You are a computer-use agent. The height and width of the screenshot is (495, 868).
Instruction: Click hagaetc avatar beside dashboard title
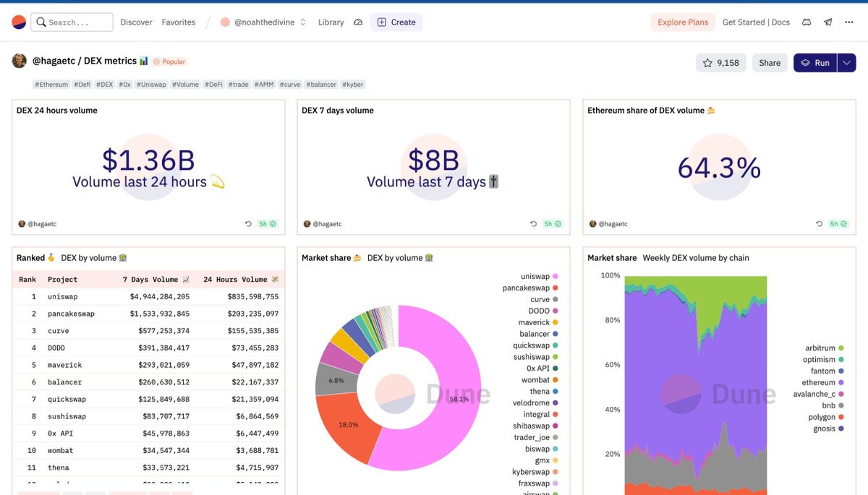[20, 61]
